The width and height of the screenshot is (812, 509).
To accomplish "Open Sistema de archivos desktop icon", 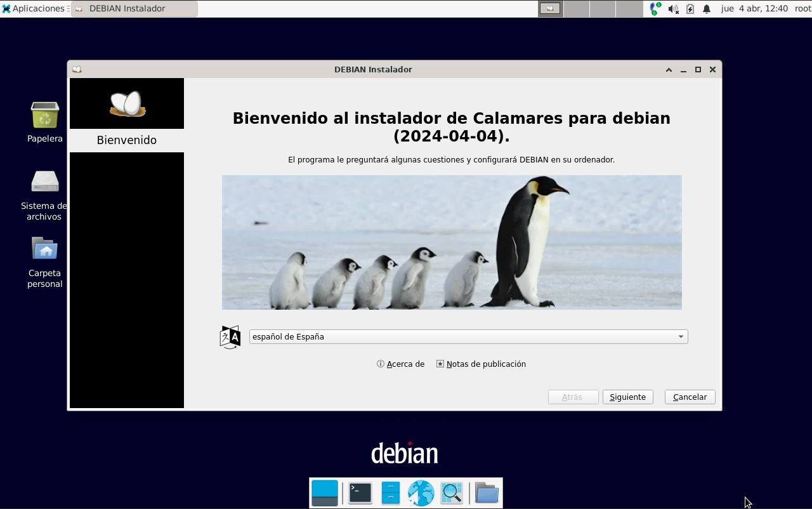I will point(45,183).
